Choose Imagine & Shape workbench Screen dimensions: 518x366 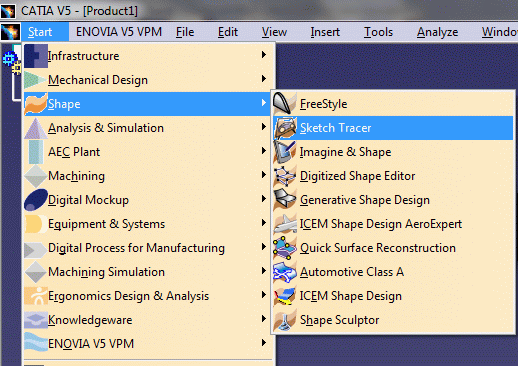point(393,152)
